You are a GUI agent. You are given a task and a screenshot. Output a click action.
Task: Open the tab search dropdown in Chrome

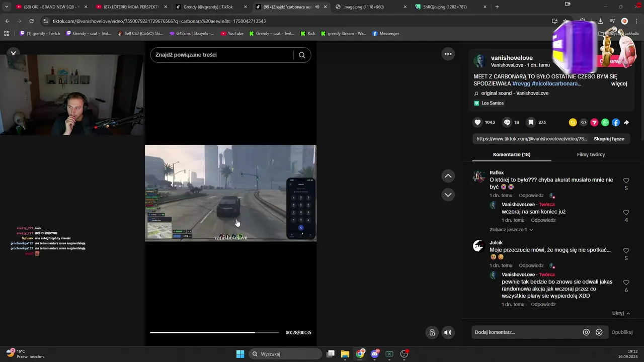7,7
